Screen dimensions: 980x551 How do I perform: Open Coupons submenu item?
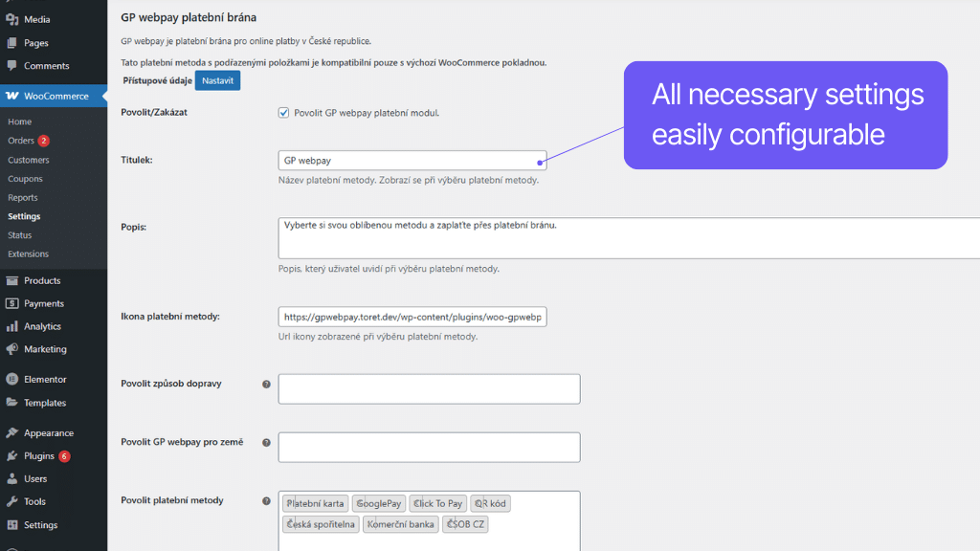coord(25,179)
